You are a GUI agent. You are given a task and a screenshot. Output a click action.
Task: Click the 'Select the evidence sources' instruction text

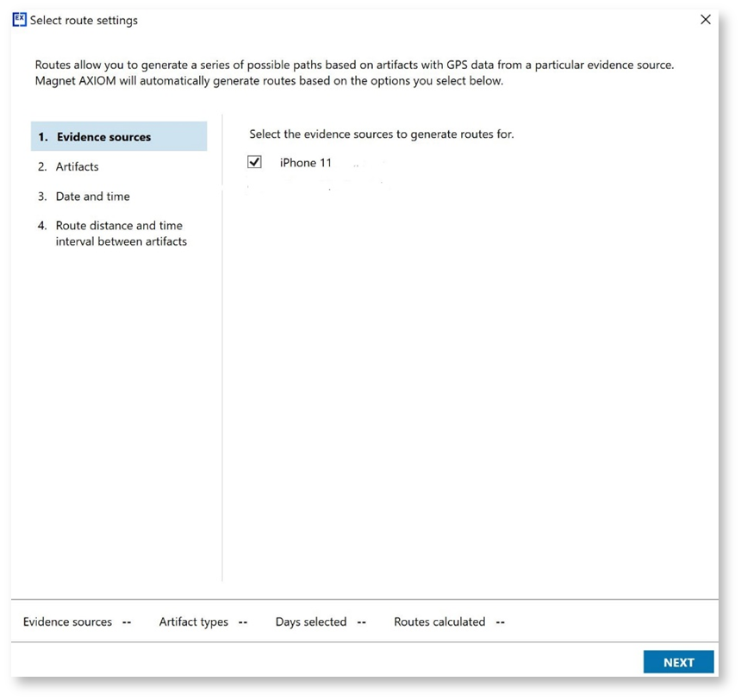click(381, 134)
